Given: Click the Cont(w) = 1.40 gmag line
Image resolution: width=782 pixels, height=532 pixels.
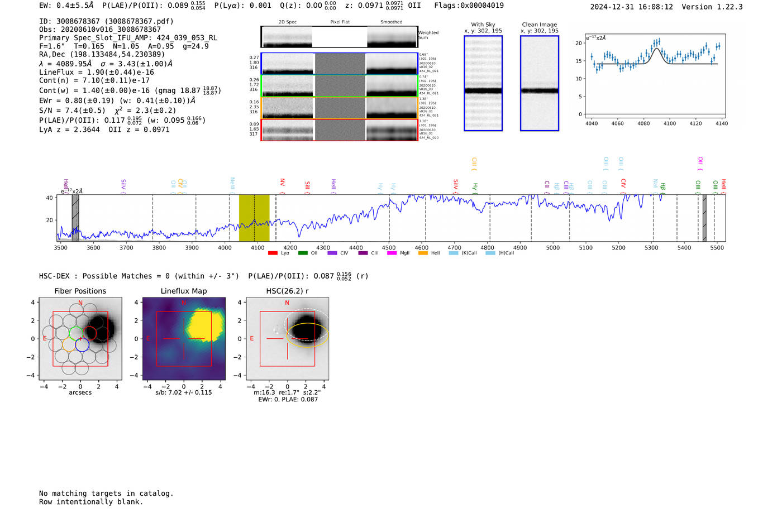Looking at the screenshot, I should 130,90.
